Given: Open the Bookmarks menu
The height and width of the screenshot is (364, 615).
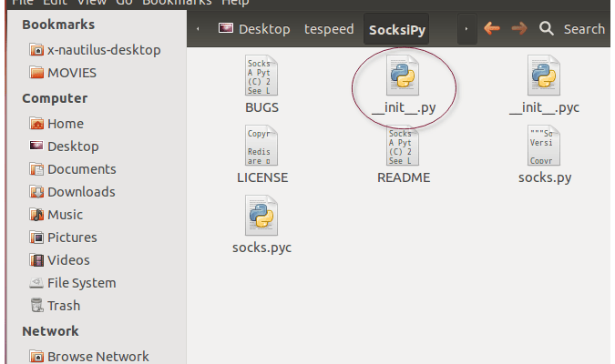Looking at the screenshot, I should point(177,3).
